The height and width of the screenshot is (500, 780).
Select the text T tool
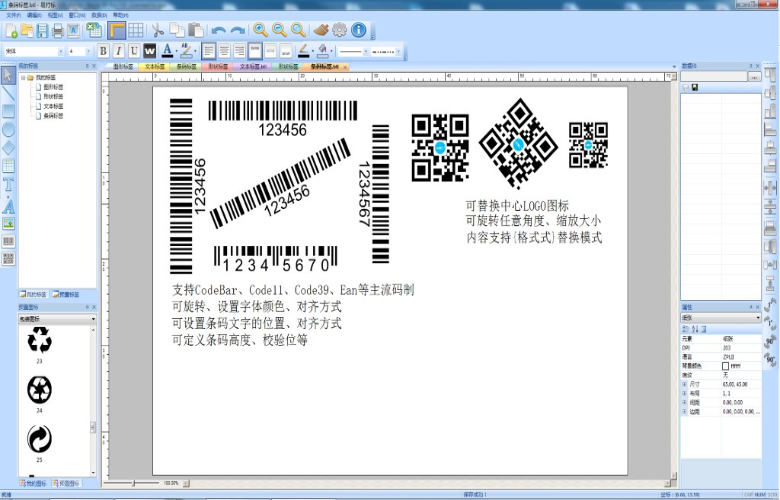pos(8,185)
